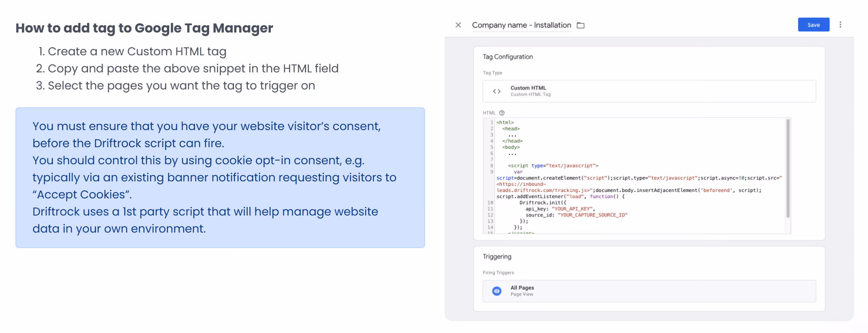This screenshot has width=868, height=333.
Task: Click the 'Tag Type' label
Action: [x=492, y=73]
